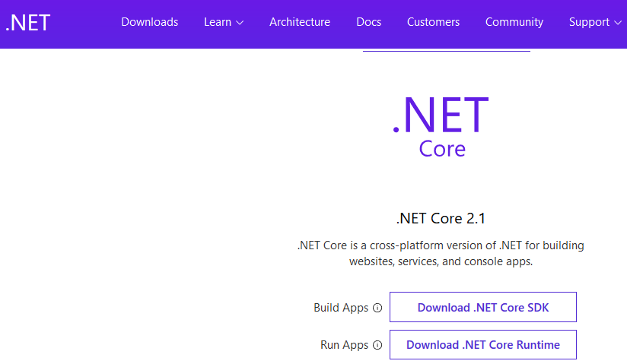Expand the Support dropdown menu
The width and height of the screenshot is (627, 364).
pos(595,22)
